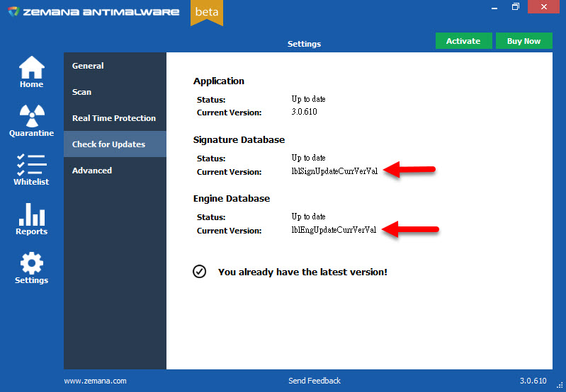Click 'You already have the latest version!'
The height and width of the screenshot is (392, 566).
pyautogui.click(x=302, y=272)
